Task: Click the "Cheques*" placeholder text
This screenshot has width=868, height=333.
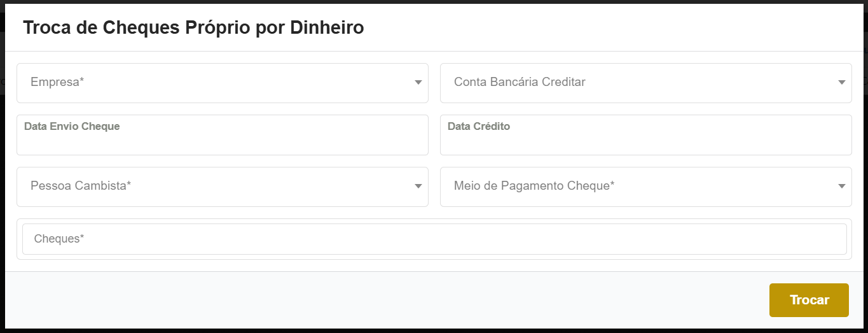Action: pos(59,239)
